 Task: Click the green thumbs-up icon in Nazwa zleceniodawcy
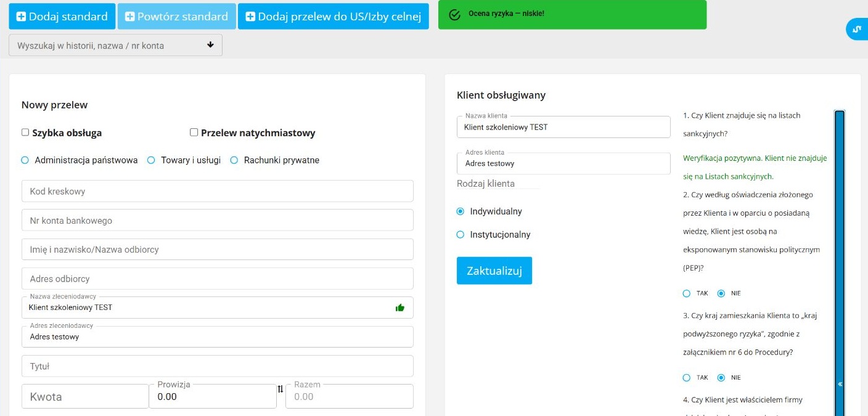click(400, 308)
